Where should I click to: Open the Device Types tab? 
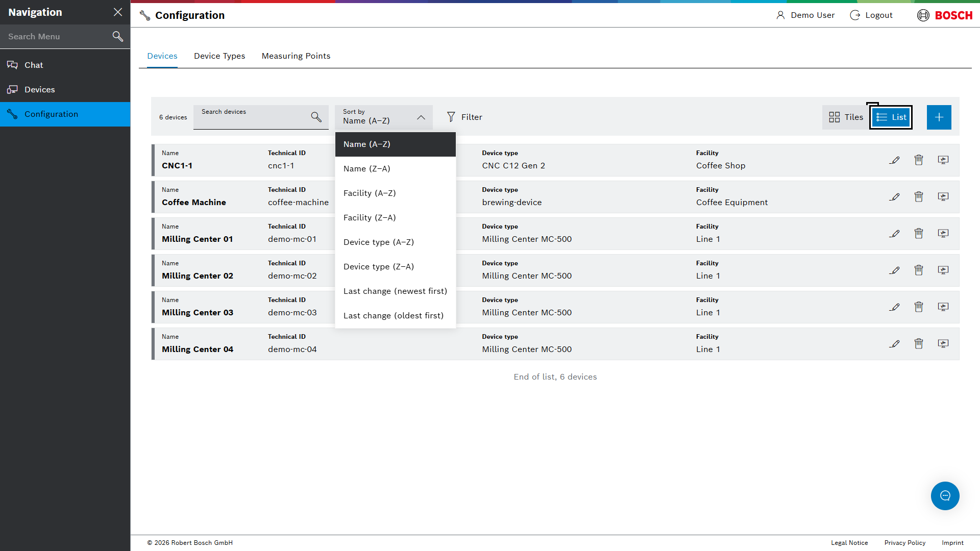[219, 56]
